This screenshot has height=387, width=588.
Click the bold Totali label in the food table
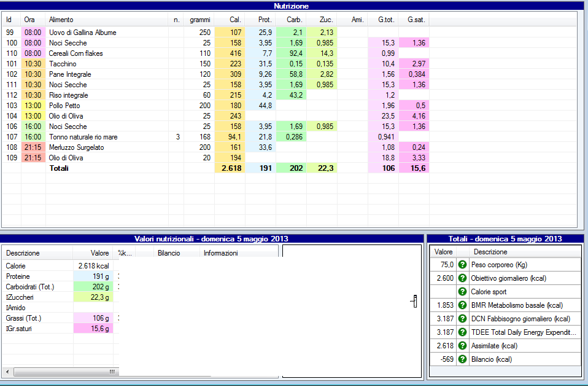pos(59,168)
